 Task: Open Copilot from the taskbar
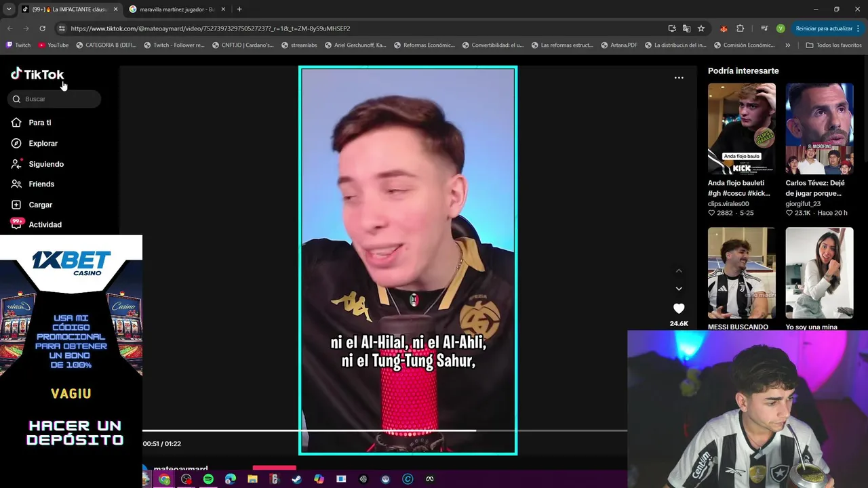coord(319,479)
